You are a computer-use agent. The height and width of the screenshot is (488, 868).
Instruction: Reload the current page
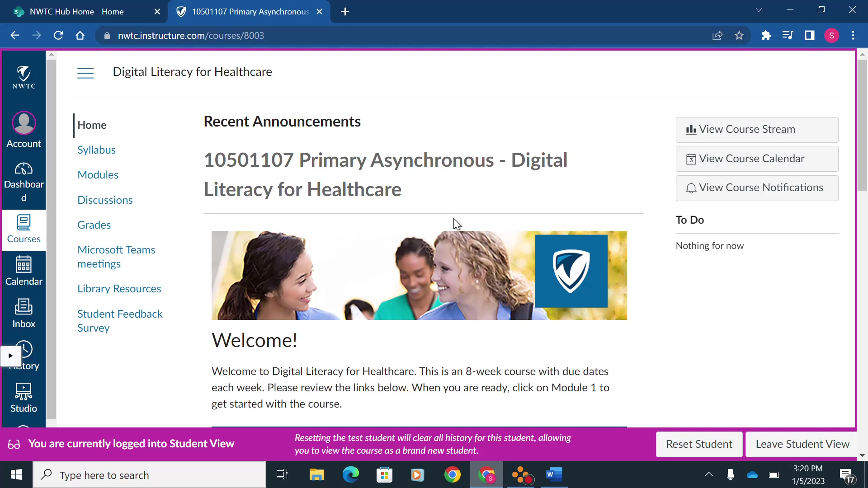58,35
